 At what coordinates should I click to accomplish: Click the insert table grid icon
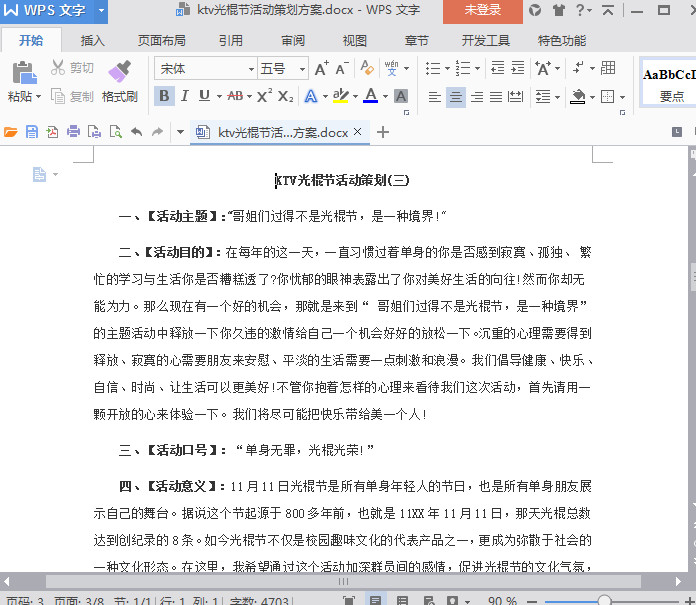pyautogui.click(x=608, y=68)
